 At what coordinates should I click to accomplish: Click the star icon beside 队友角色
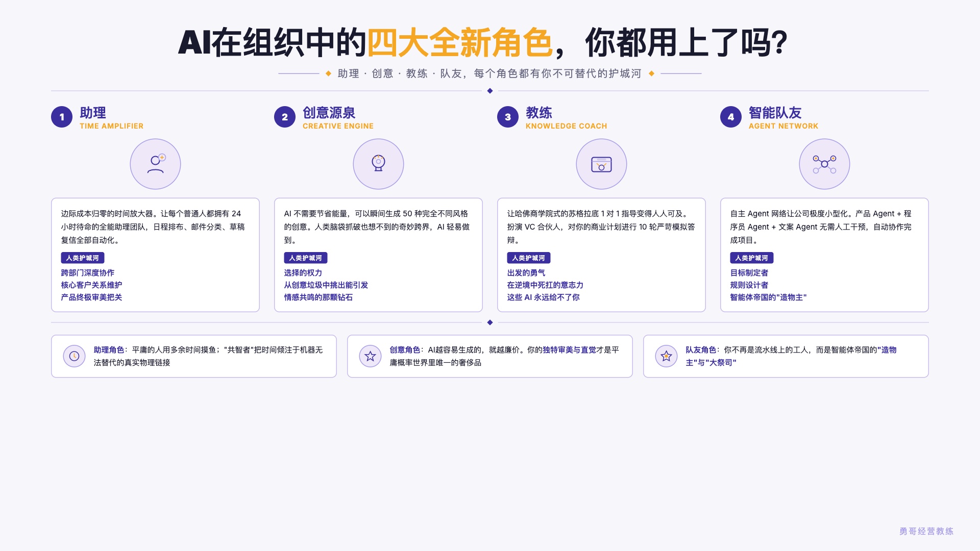[666, 356]
